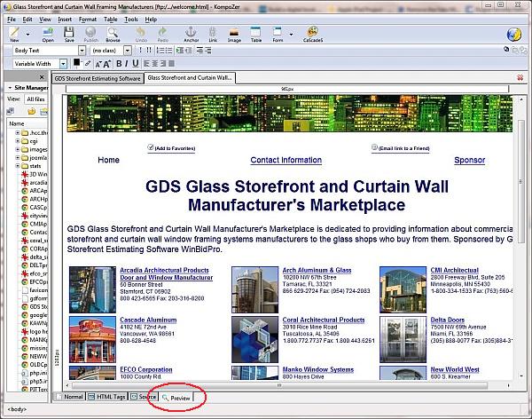Click the Browse magnifier icon
The height and width of the screenshot is (419, 532).
113,35
